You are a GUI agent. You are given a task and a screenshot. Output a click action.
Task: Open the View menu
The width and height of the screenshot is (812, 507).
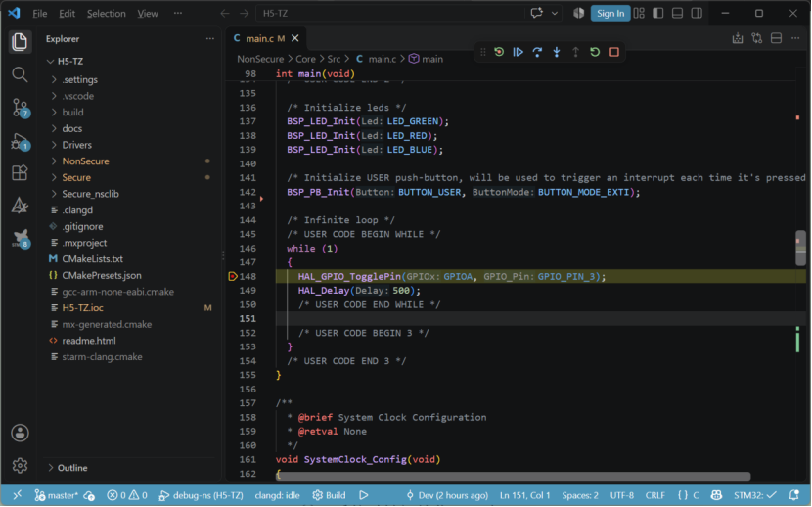pyautogui.click(x=148, y=14)
